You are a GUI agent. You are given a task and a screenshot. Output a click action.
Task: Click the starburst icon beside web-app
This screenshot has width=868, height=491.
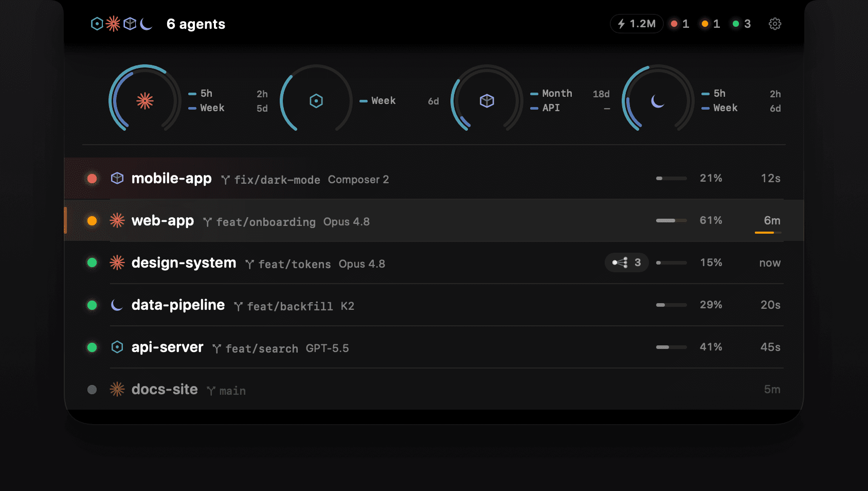[117, 220]
